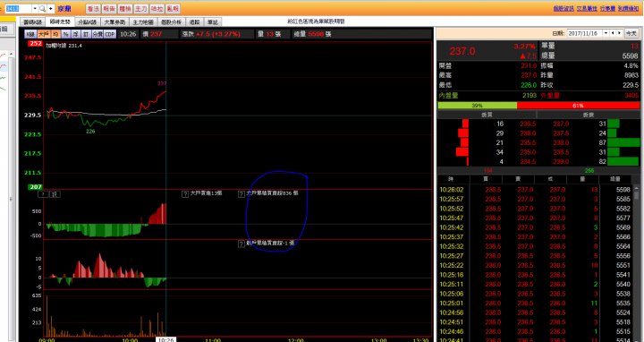This screenshot has width=644, height=342.
Task: Click the 今天 today button
Action: [x=631, y=33]
